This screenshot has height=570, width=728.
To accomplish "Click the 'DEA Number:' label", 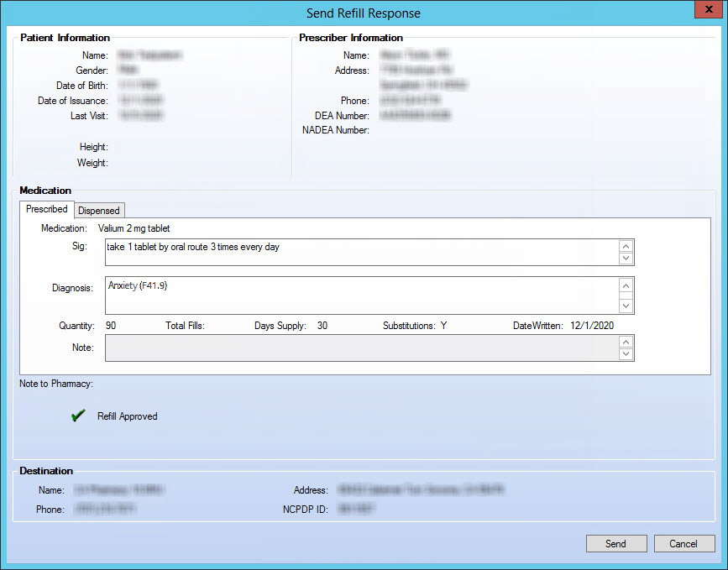I will 343,116.
